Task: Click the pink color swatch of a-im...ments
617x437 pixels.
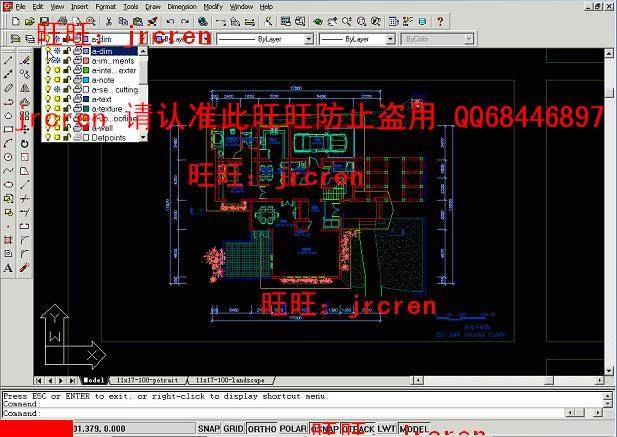Action: (86, 61)
